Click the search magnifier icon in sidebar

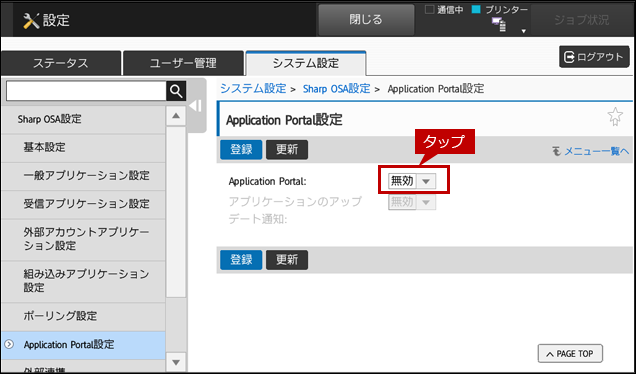coord(176,91)
